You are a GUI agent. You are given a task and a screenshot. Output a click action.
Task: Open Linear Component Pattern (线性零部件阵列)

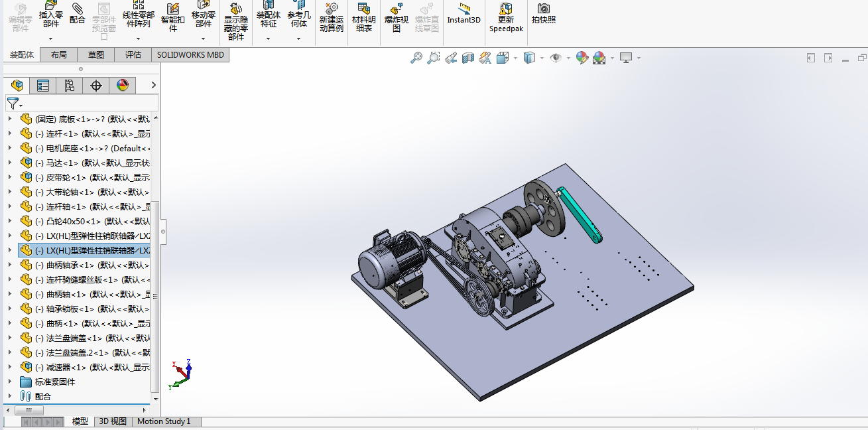click(139, 15)
